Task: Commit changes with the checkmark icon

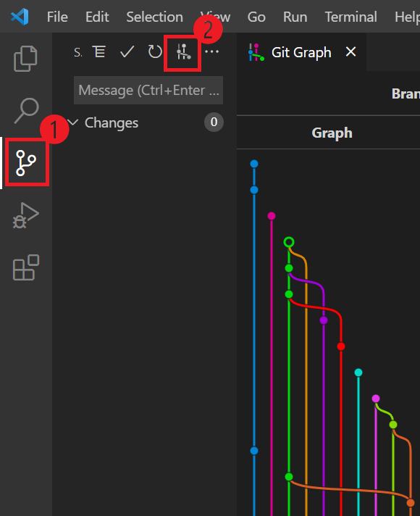Action: [127, 51]
